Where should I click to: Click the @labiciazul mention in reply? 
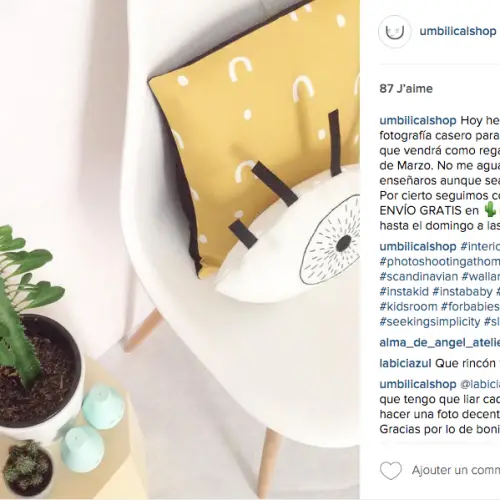click(x=480, y=384)
